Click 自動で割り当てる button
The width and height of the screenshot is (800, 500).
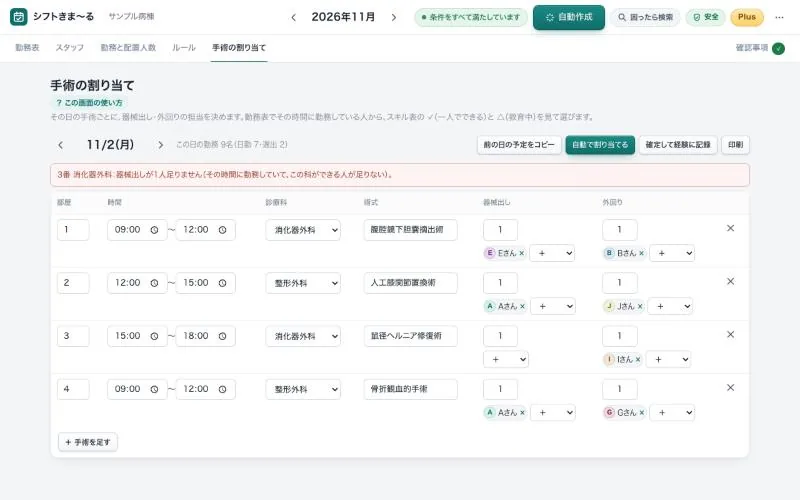[600, 145]
